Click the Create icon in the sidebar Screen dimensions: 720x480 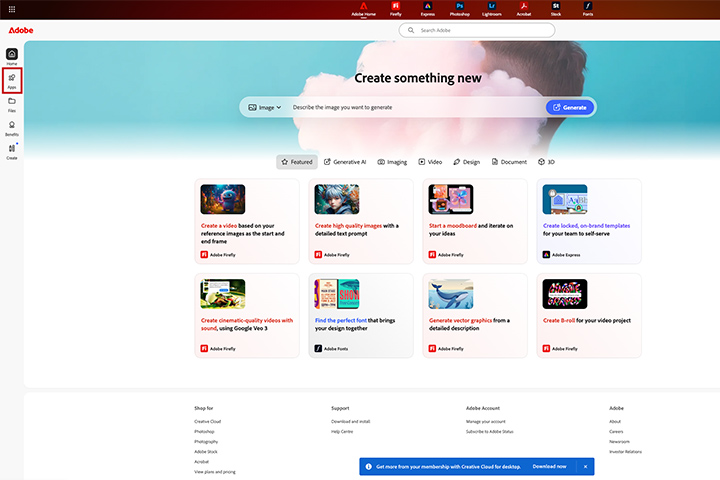tap(12, 151)
